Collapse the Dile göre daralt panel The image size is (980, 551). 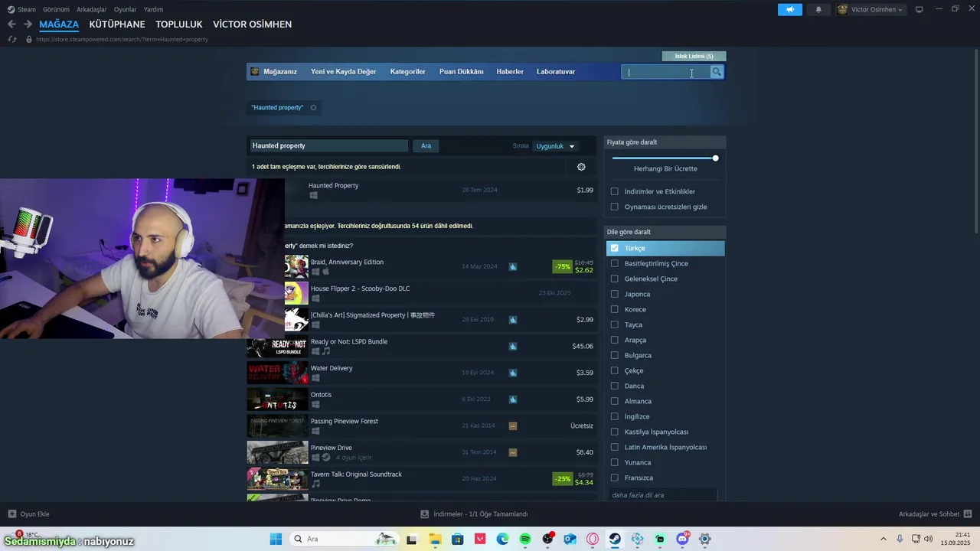coord(665,232)
